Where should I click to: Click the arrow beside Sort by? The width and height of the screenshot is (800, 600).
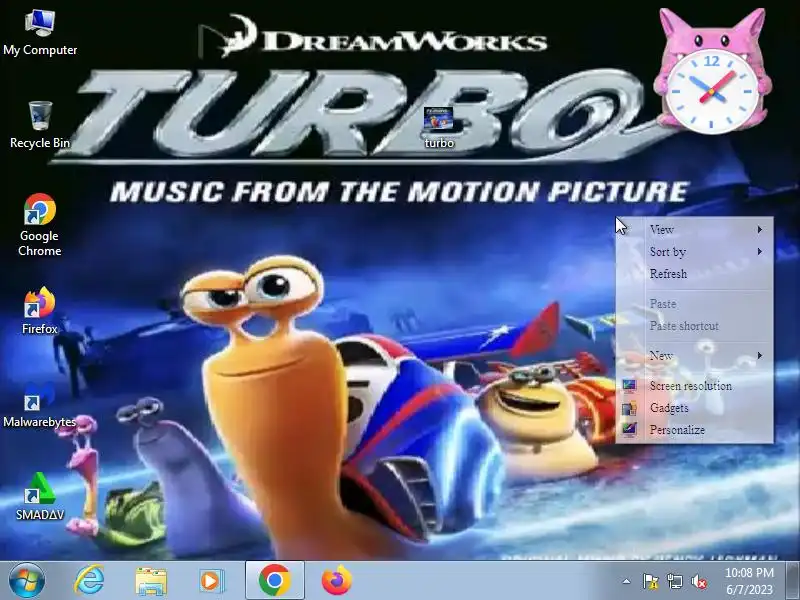click(760, 252)
